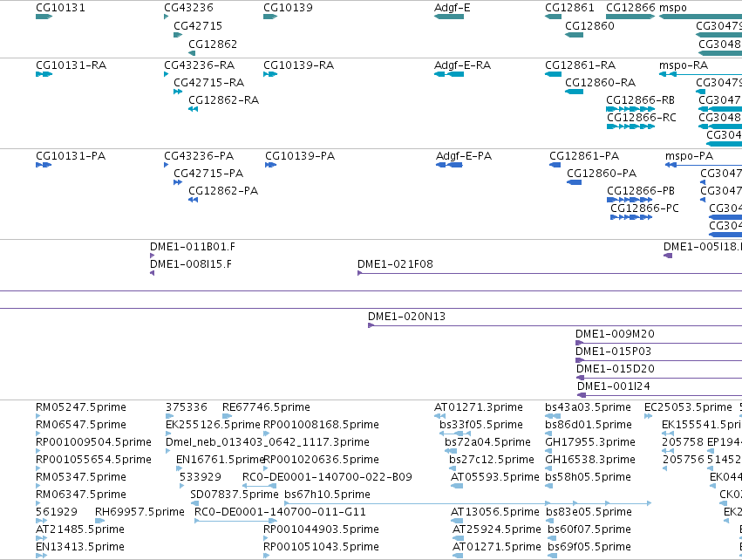Click feature labeled 375336
The width and height of the screenshot is (742, 560).
(187, 407)
